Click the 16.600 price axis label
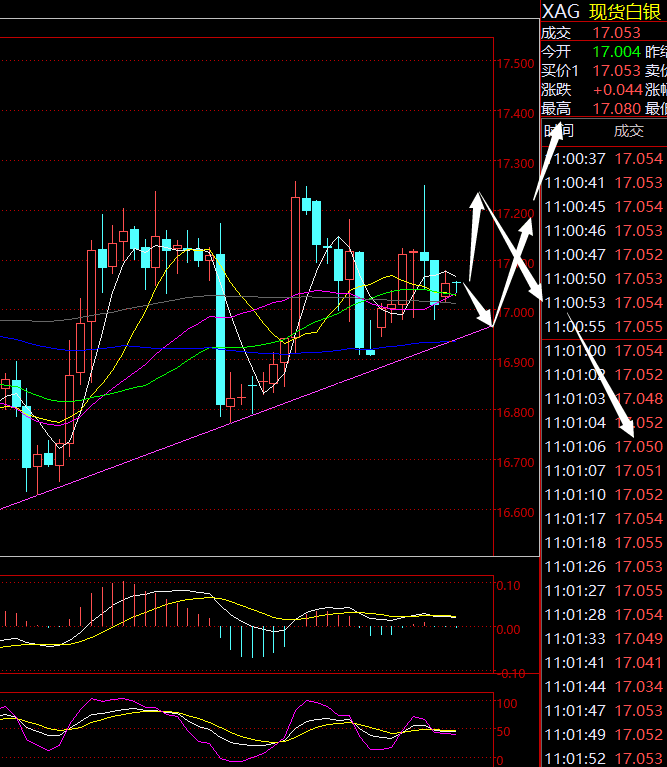The width and height of the screenshot is (667, 767). [x=515, y=512]
